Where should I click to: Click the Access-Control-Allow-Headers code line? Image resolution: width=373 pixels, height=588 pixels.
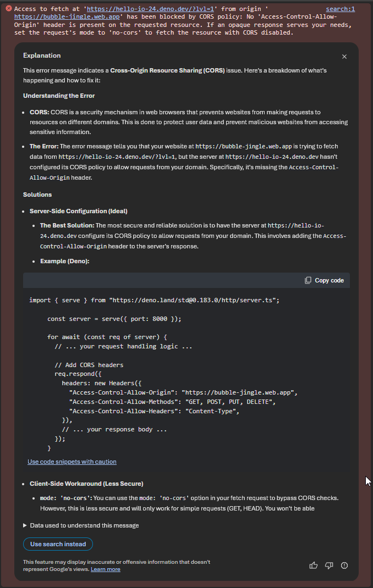coord(154,411)
